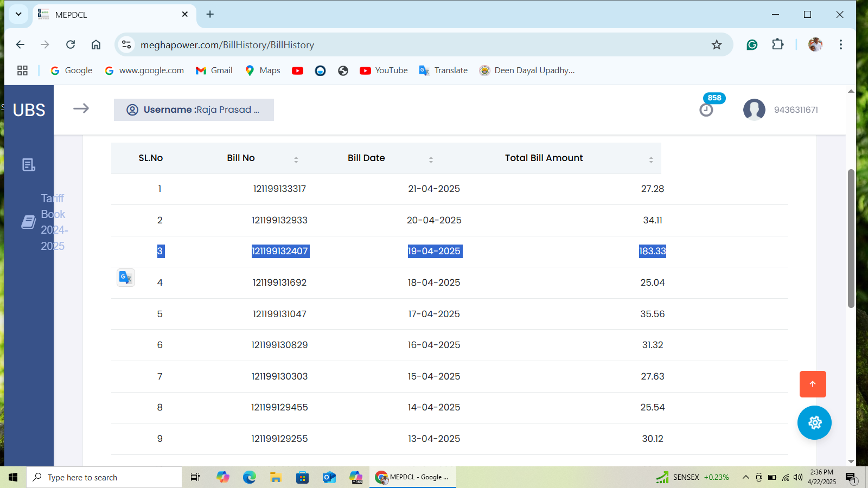The height and width of the screenshot is (488, 868).
Task: Open the Translate bookmark
Action: [443, 70]
